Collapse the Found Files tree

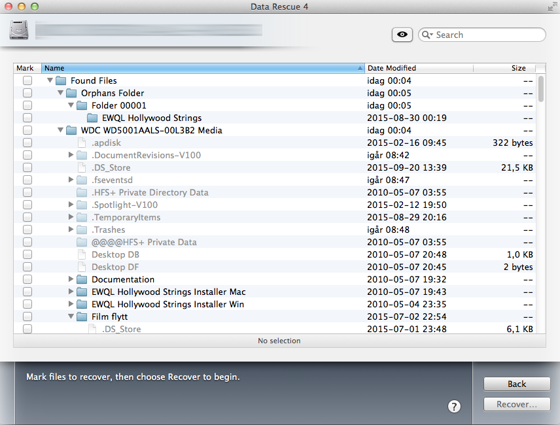pos(50,80)
